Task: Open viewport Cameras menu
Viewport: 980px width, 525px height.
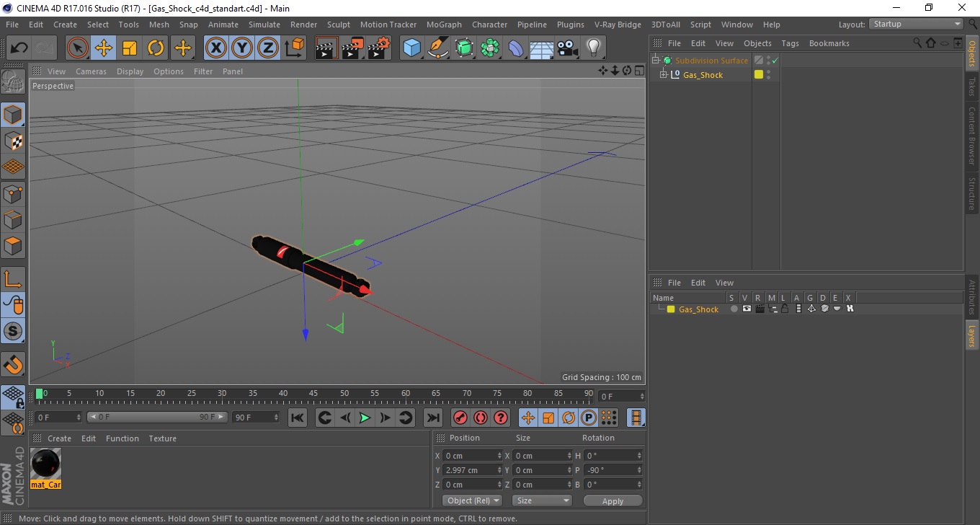Action: coord(91,71)
